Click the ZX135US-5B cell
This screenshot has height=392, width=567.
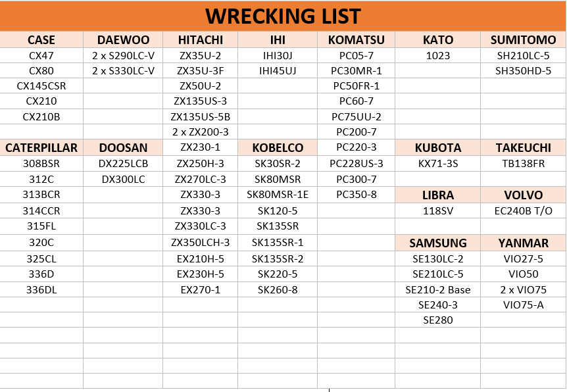click(201, 117)
